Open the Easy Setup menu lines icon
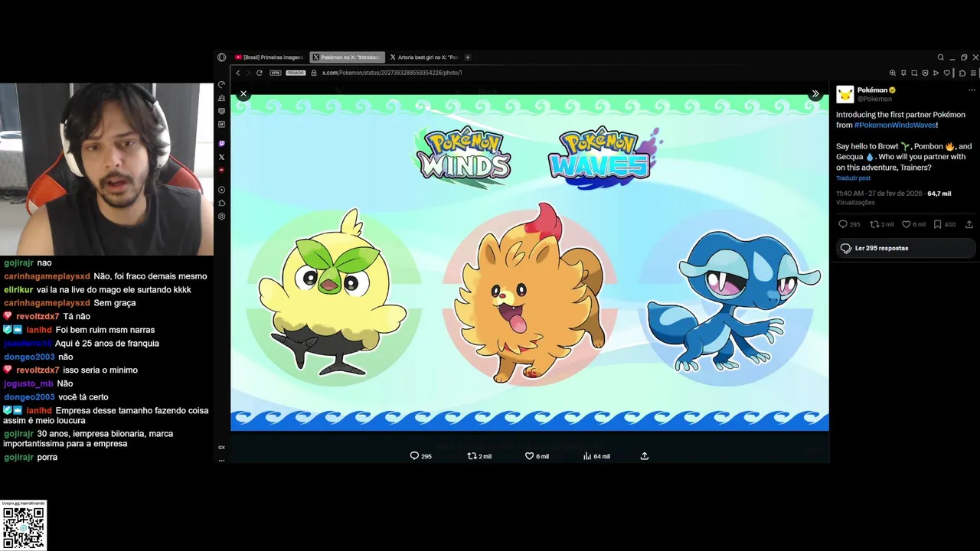The width and height of the screenshot is (980, 551). point(973,73)
